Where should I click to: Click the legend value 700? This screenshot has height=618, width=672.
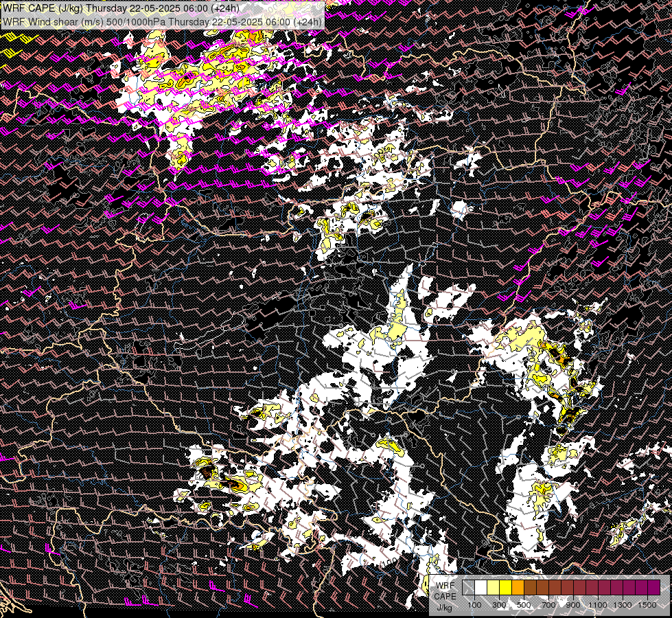548,605
